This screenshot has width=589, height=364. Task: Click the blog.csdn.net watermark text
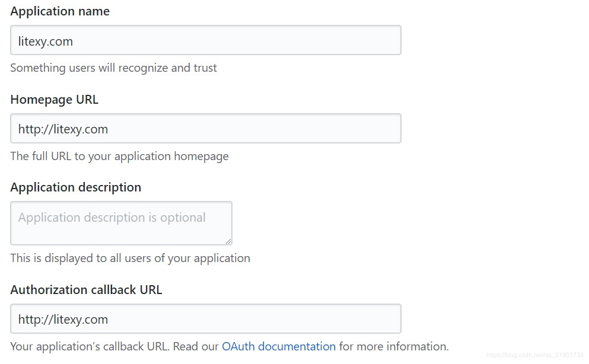[534, 356]
